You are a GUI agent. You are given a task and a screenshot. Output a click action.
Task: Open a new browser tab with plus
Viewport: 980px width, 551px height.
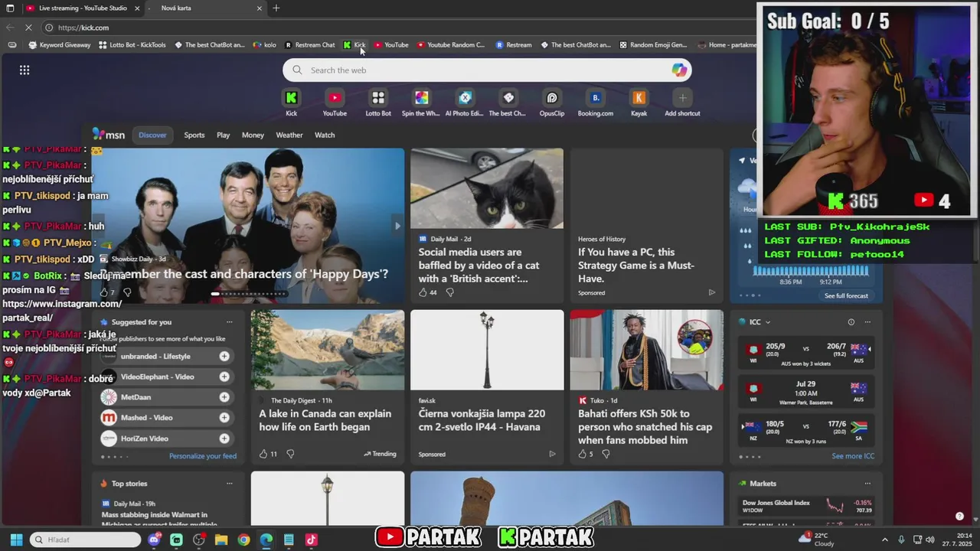[x=276, y=8]
